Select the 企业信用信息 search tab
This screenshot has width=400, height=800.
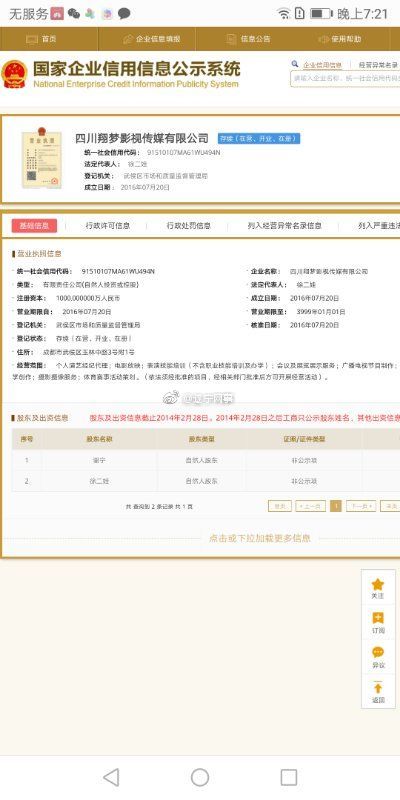coord(322,65)
